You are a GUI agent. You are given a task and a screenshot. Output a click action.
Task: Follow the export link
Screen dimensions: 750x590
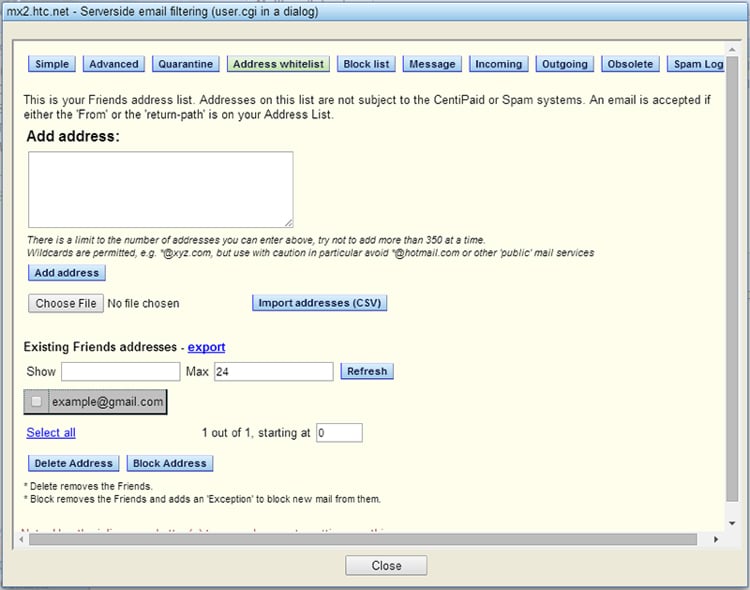tap(206, 347)
